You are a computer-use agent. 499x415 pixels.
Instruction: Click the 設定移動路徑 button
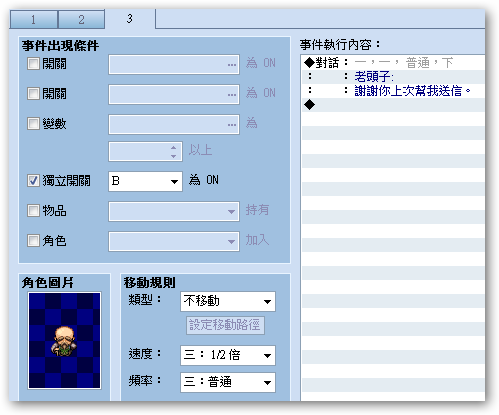(225, 325)
